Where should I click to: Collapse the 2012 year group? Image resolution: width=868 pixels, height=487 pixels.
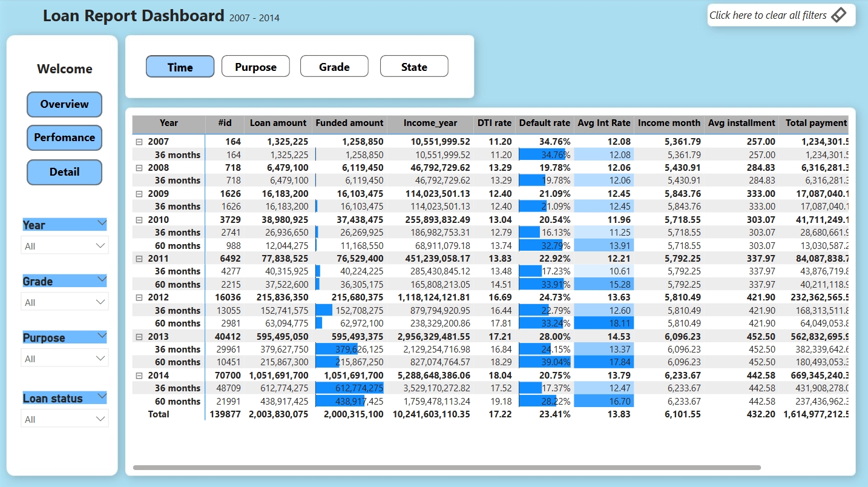139,297
